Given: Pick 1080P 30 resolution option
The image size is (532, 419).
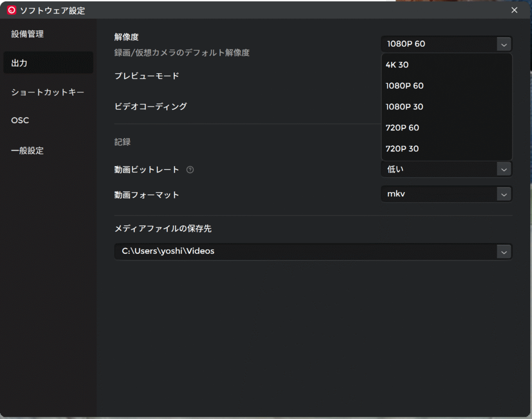Looking at the screenshot, I should point(405,107).
